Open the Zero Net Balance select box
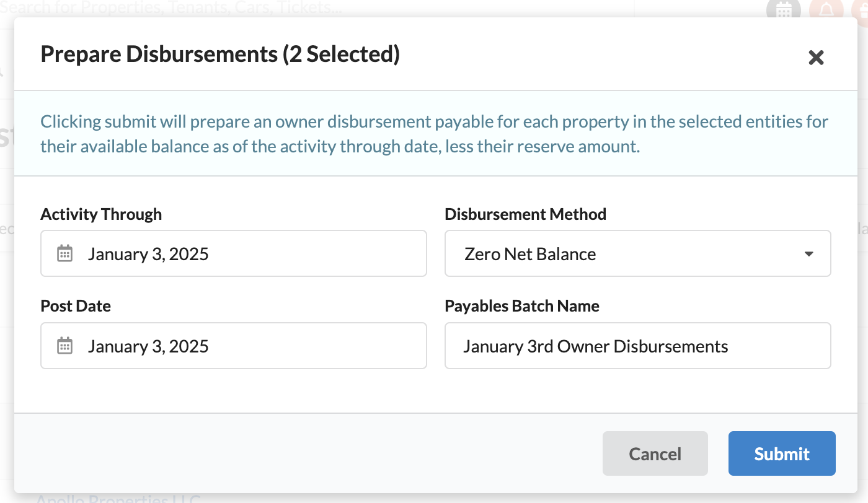Viewport: 868px width, 503px height. point(638,253)
